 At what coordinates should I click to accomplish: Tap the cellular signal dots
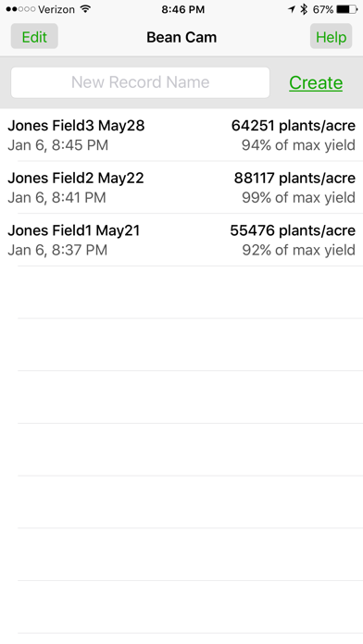[20, 9]
